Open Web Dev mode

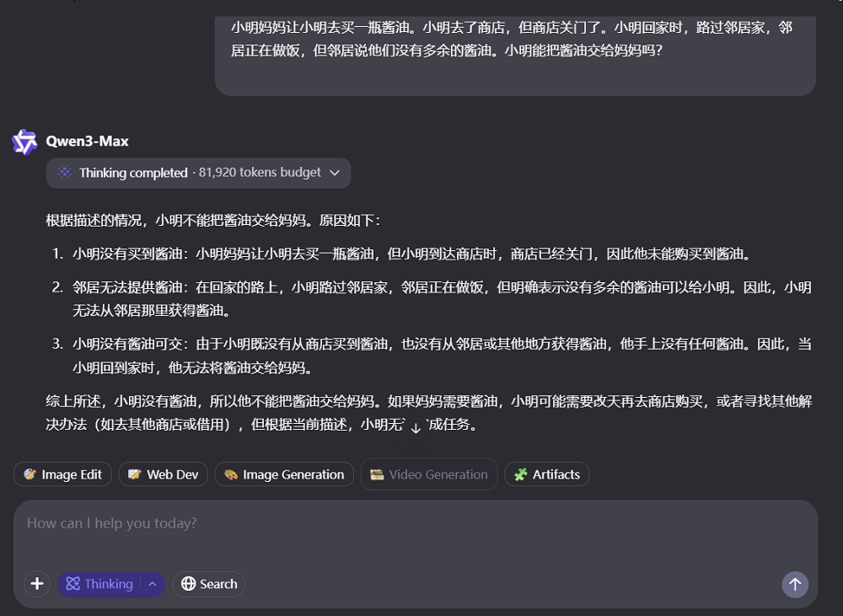click(x=163, y=474)
